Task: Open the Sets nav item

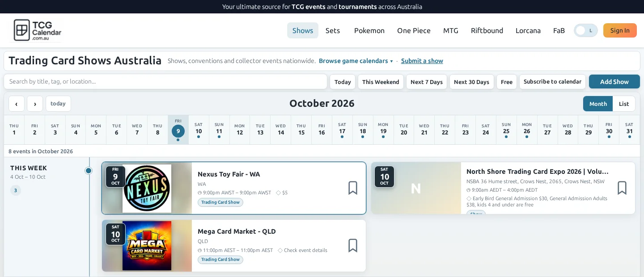Action: click(333, 30)
